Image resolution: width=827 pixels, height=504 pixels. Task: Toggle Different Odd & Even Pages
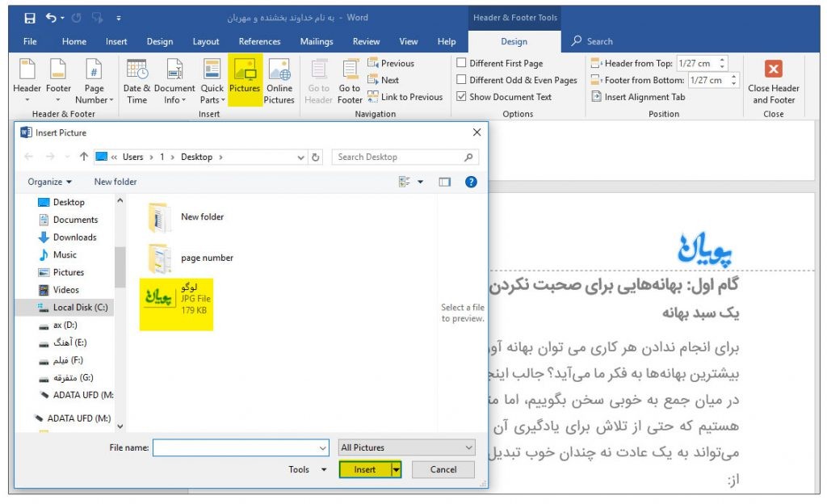[x=461, y=80]
